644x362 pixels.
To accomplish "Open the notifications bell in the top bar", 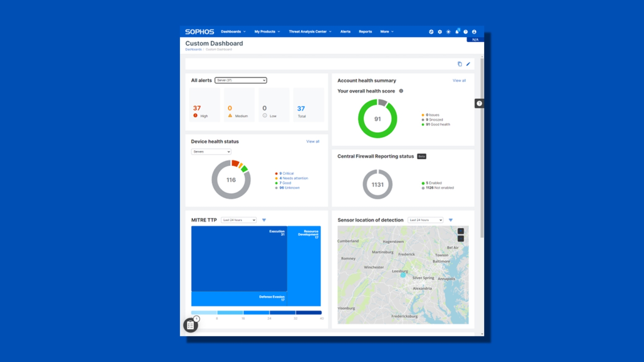I will [x=457, y=31].
